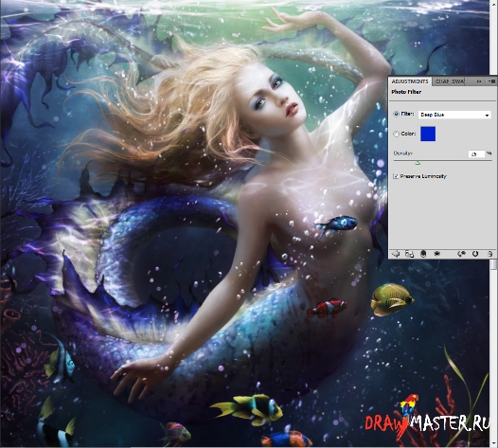Open the Channels panel tab

442,81
